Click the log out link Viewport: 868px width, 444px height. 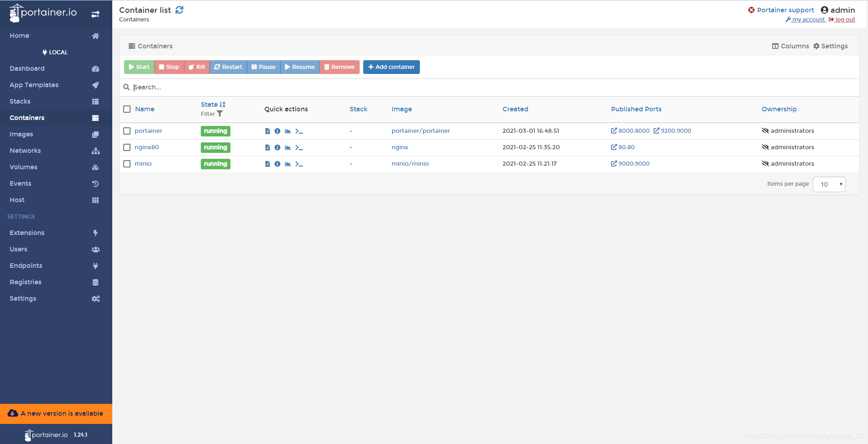842,20
